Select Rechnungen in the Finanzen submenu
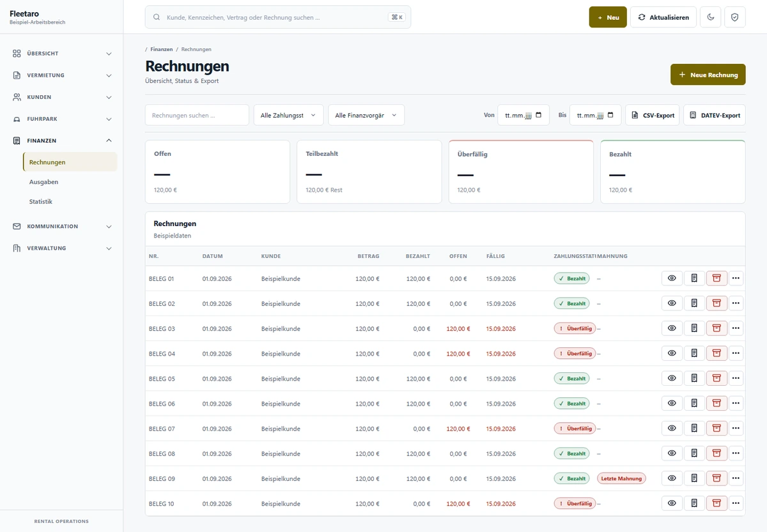 click(x=70, y=162)
